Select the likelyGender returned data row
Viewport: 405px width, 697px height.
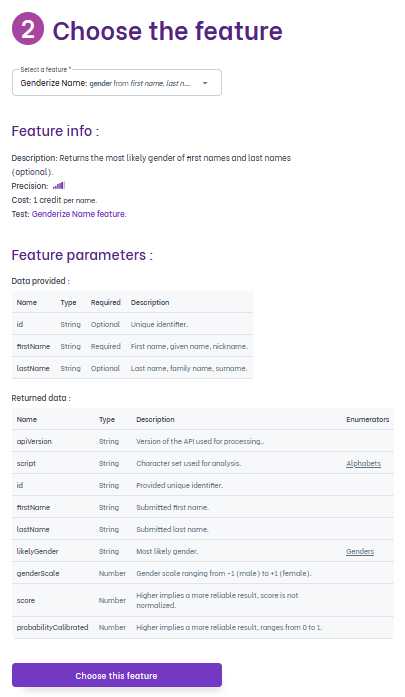(x=203, y=551)
